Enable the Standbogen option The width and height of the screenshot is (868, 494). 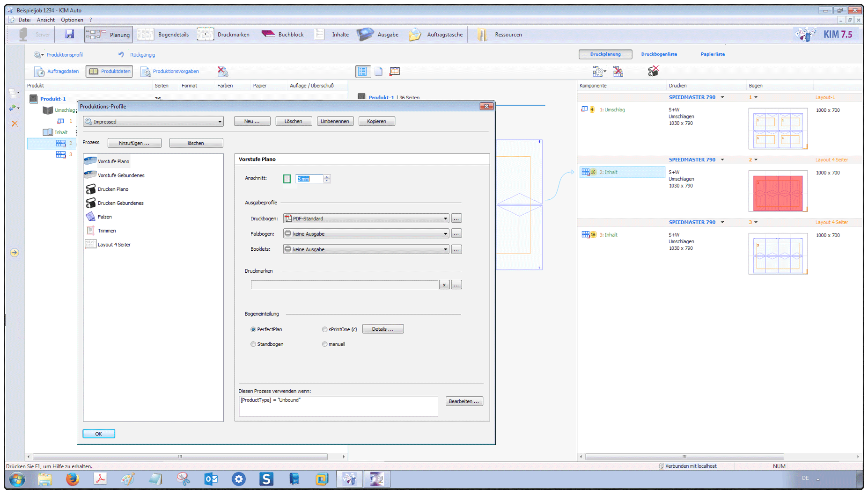coord(253,344)
